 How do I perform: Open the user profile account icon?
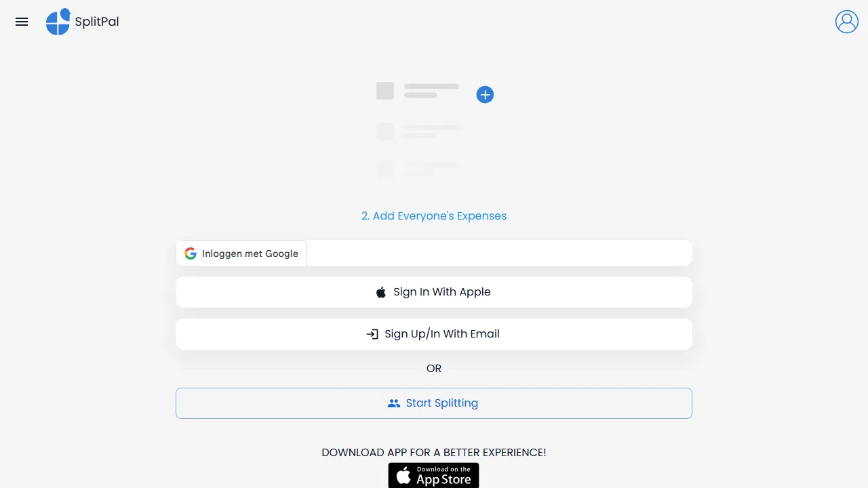point(846,22)
